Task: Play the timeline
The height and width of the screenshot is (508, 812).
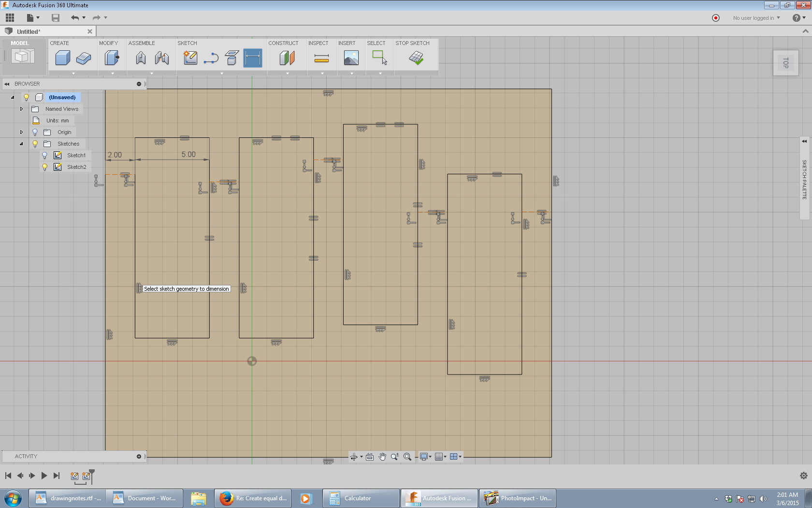Action: pos(44,476)
